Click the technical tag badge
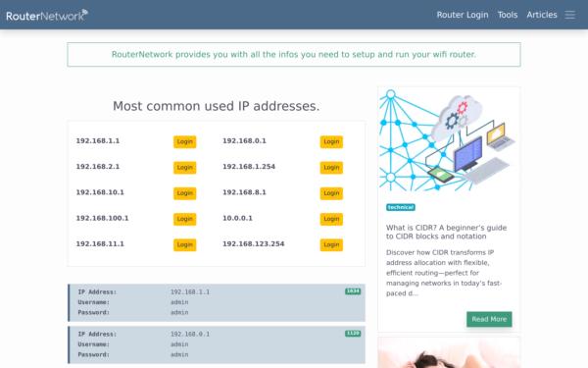 click(401, 207)
